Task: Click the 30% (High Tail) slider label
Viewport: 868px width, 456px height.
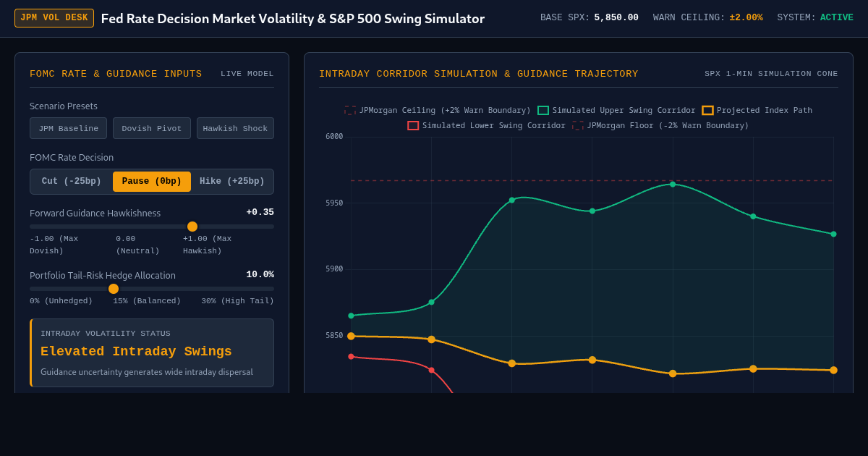Action: (238, 301)
